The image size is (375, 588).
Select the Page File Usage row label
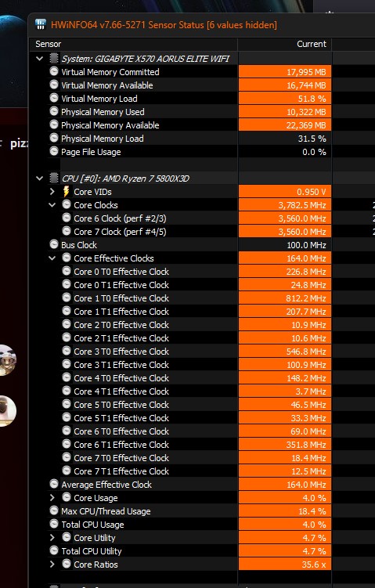[91, 152]
